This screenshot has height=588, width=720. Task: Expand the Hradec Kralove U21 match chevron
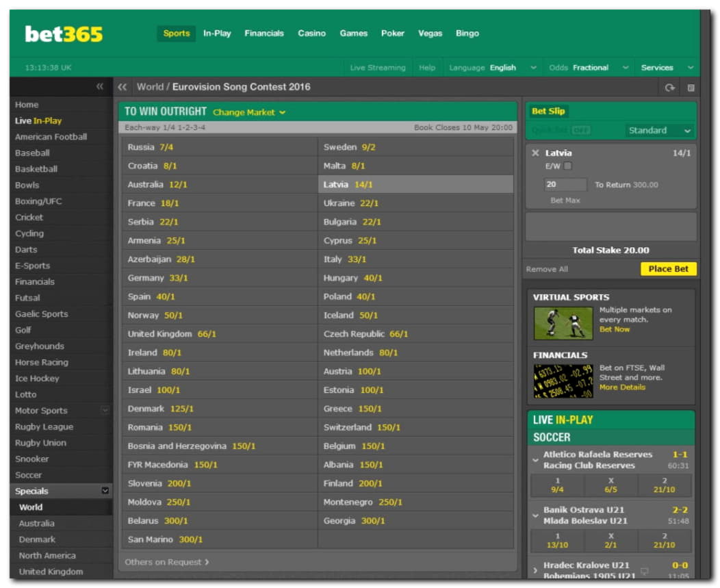tap(535, 570)
